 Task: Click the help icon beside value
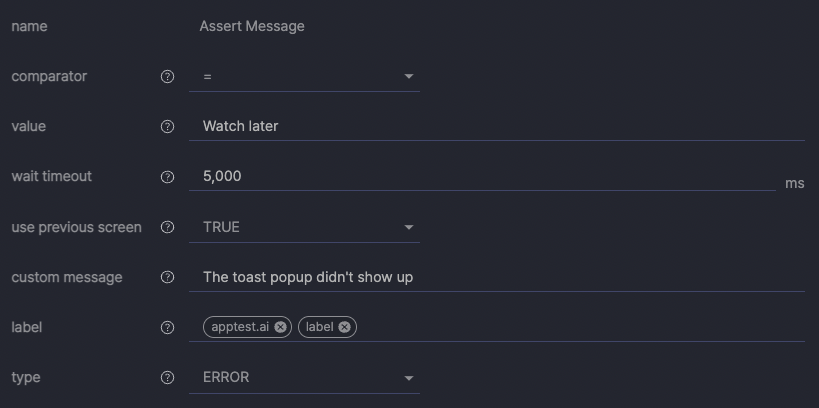coord(167,126)
